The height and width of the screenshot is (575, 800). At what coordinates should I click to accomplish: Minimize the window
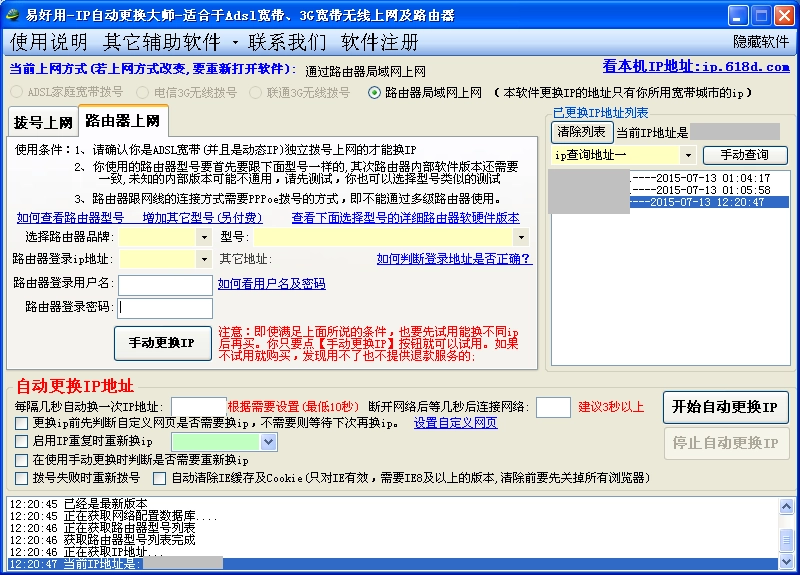tap(738, 15)
